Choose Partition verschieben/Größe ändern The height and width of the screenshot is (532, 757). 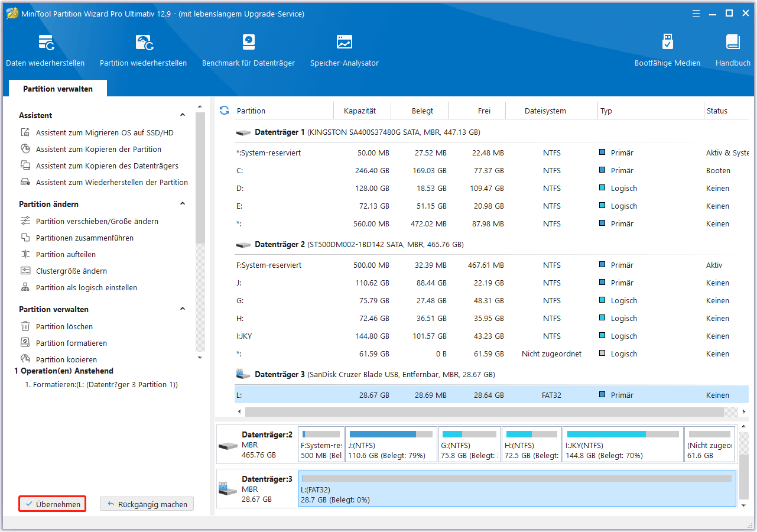pyautogui.click(x=89, y=222)
